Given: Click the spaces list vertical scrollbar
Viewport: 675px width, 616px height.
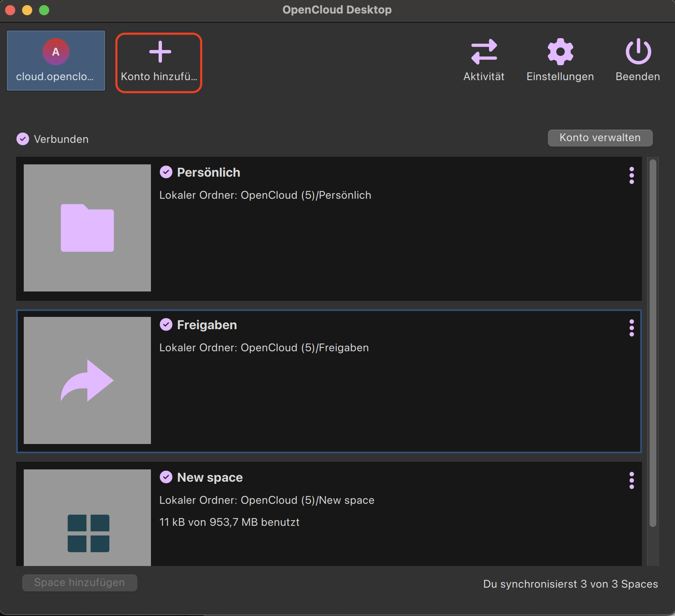Looking at the screenshot, I should pyautogui.click(x=653, y=343).
